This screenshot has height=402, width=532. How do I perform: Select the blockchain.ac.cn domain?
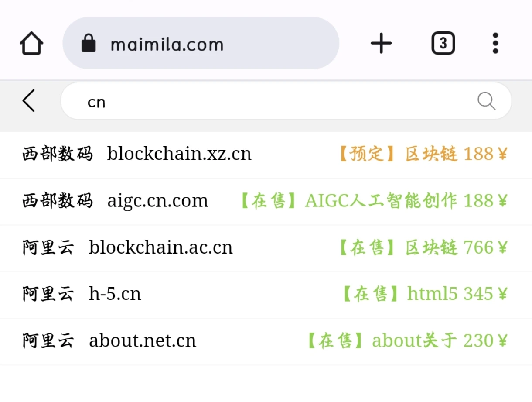point(160,247)
